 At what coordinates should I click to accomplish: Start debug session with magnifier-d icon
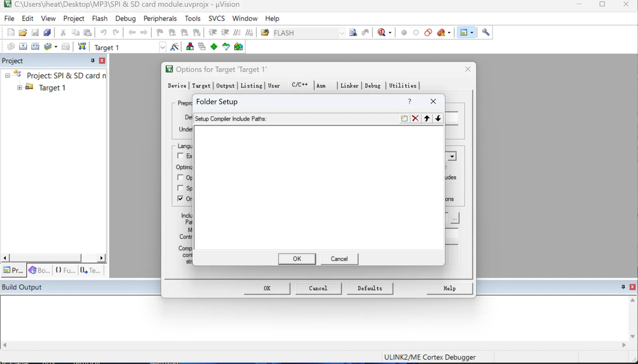pos(382,33)
